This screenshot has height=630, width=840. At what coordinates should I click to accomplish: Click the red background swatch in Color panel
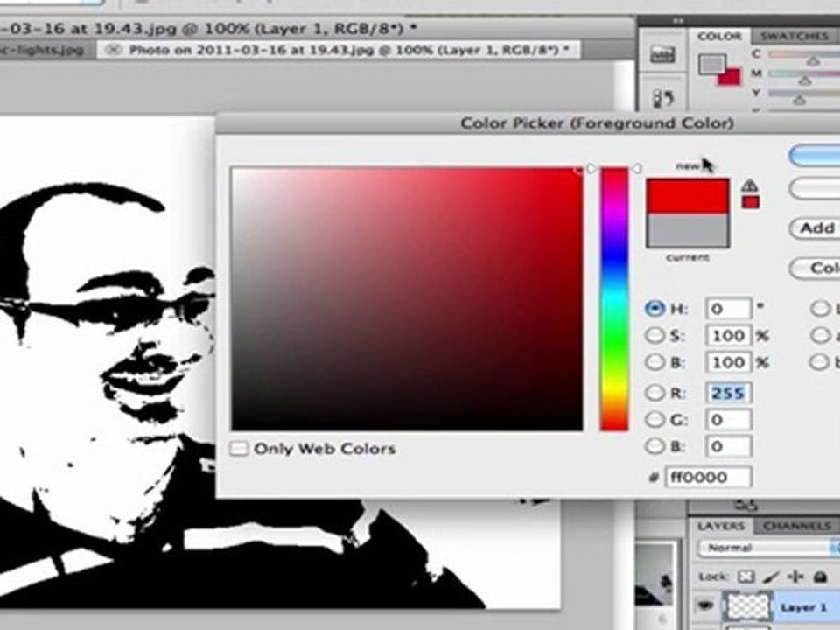click(x=731, y=77)
